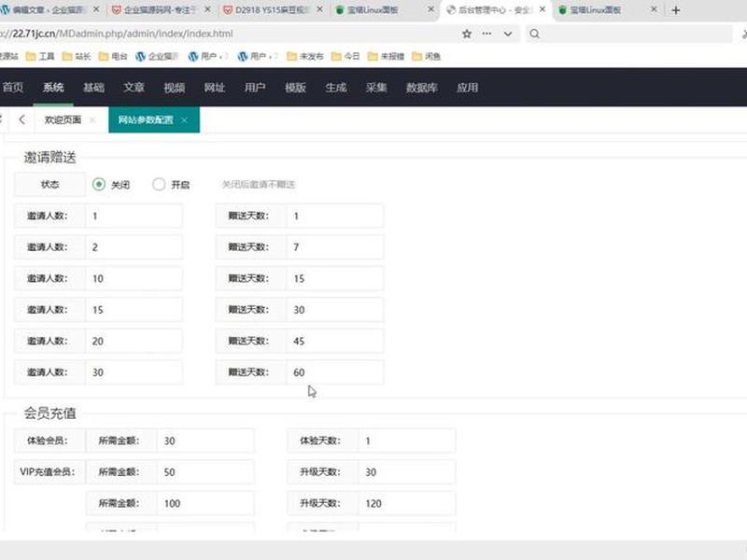747x560 pixels.
Task: Go to 首页 in admin navigation
Action: click(13, 87)
